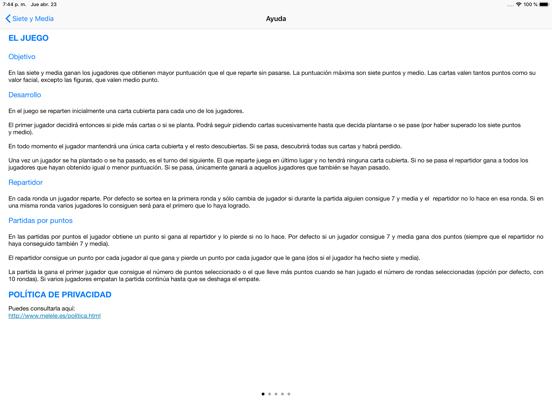
Task: Click paragraph starting 'El primer jugador decidirá'
Action: tap(264, 128)
